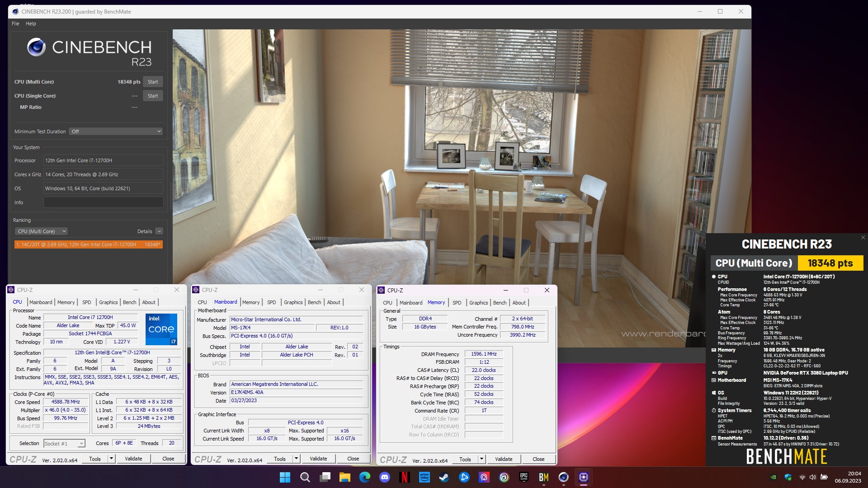
Task: Click CPU-Z icon in Memory window title
Action: click(x=381, y=290)
